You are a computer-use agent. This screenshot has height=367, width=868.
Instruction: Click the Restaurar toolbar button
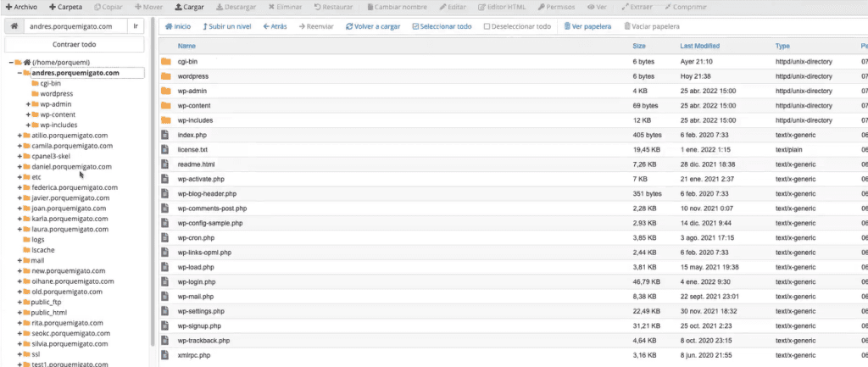pyautogui.click(x=335, y=7)
